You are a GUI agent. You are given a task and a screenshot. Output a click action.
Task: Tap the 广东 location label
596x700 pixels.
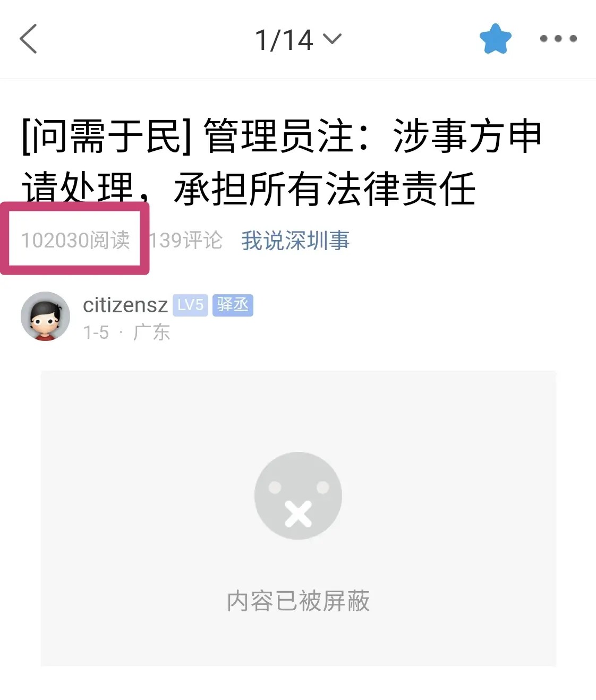point(151,332)
